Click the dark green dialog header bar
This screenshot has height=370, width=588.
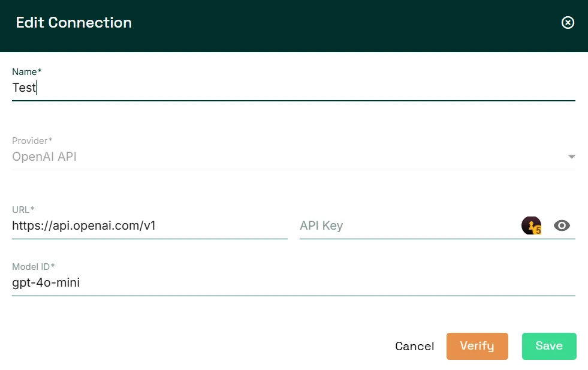[294, 26]
